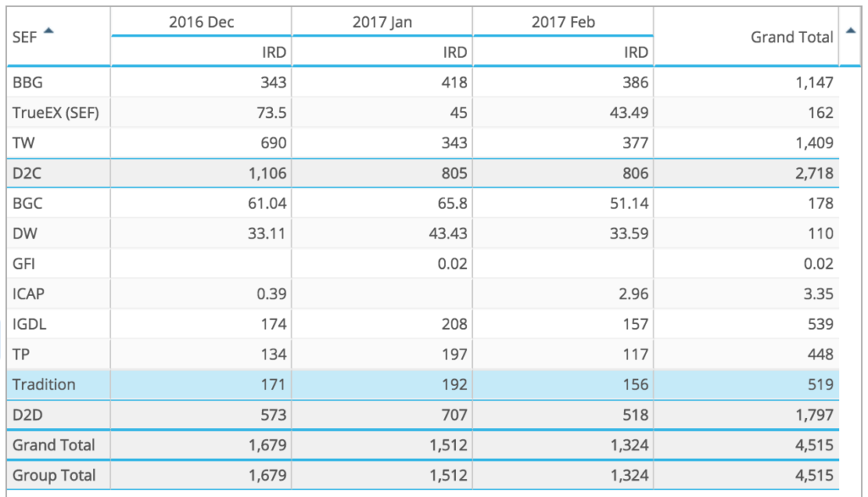Click IGDL's grand total 539

click(821, 324)
